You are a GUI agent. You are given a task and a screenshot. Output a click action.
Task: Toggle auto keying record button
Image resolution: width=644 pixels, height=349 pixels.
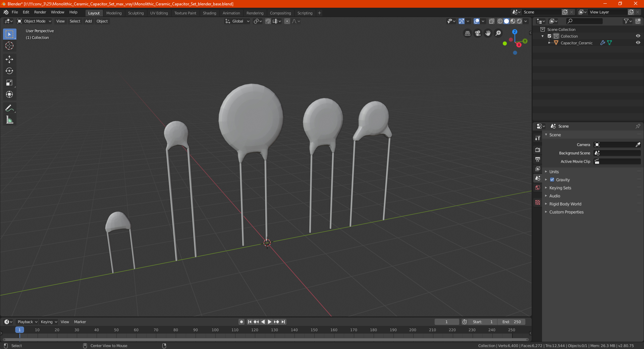241,322
